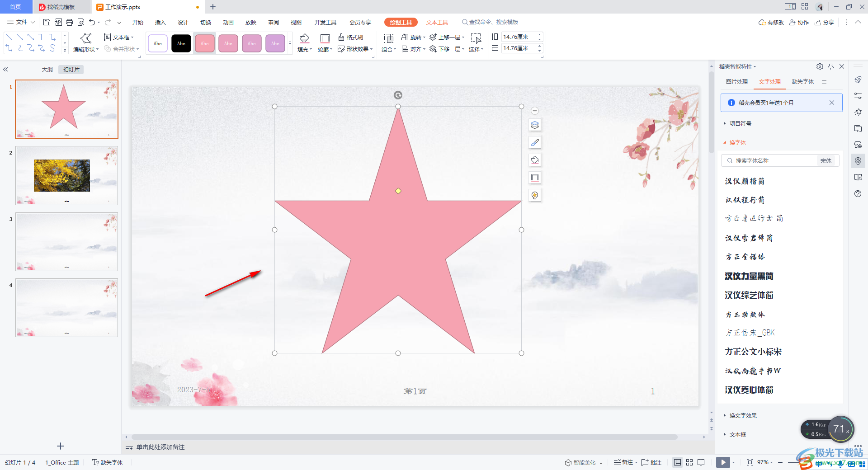Collapse the slide panel with double chevron
The image size is (868, 470).
click(x=6, y=70)
